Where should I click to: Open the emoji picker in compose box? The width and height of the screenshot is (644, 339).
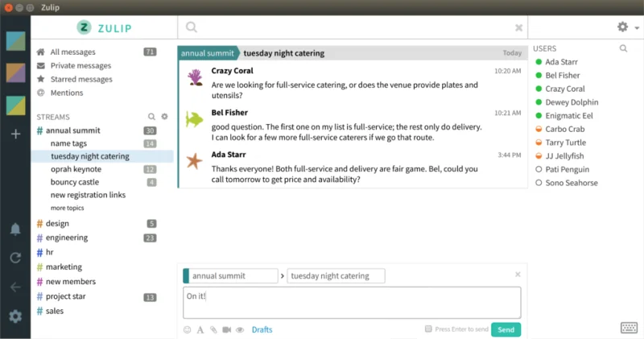[188, 329]
